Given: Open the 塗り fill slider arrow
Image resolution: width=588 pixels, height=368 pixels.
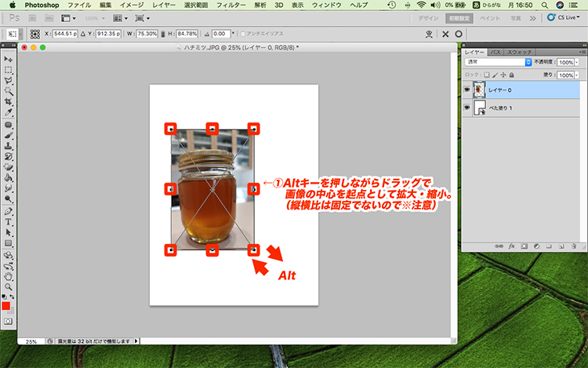Looking at the screenshot, I should 577,75.
